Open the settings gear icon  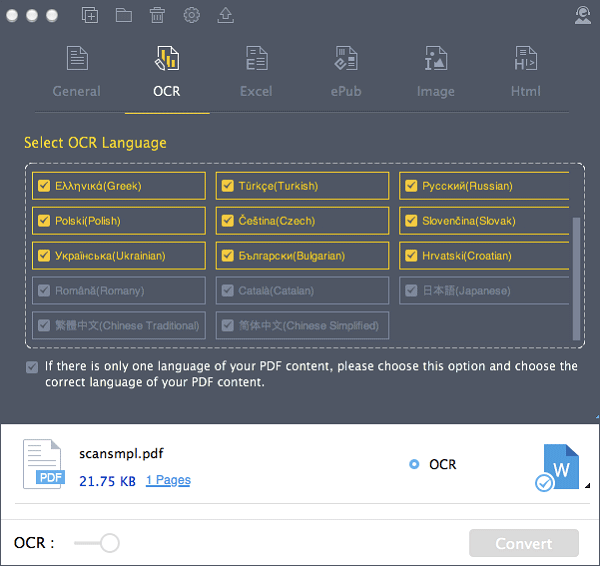191,15
